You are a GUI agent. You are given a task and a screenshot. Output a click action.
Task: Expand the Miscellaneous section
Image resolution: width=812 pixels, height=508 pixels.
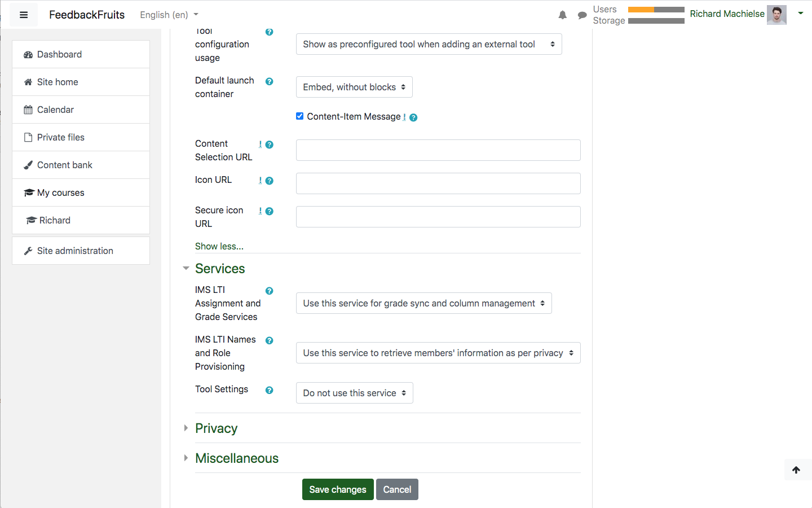click(236, 458)
